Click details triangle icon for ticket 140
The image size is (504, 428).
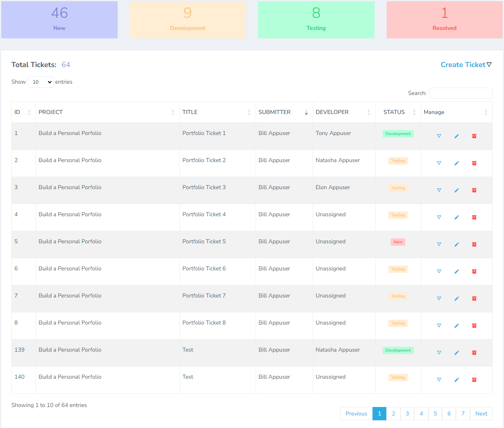tap(439, 380)
